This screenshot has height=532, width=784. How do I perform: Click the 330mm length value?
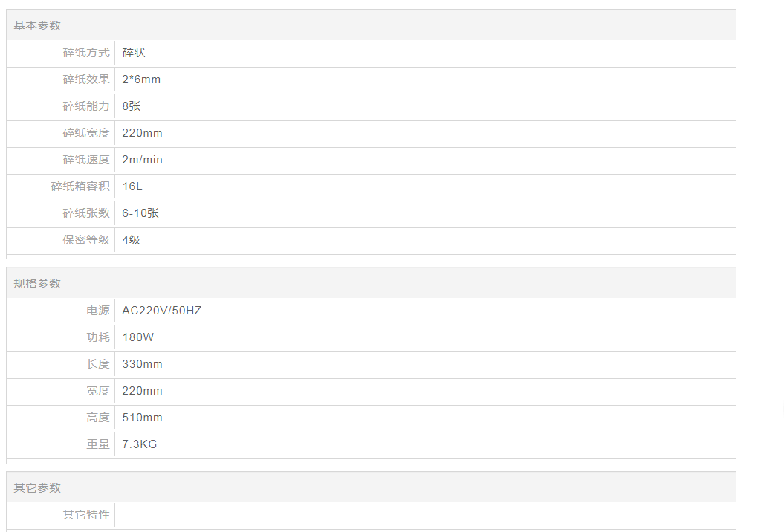click(142, 364)
